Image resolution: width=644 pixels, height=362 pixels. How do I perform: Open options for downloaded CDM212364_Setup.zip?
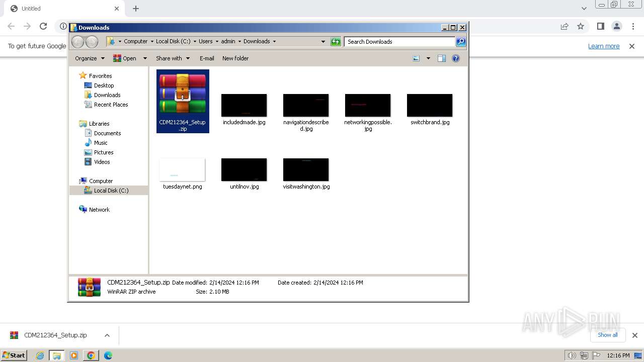point(107,335)
